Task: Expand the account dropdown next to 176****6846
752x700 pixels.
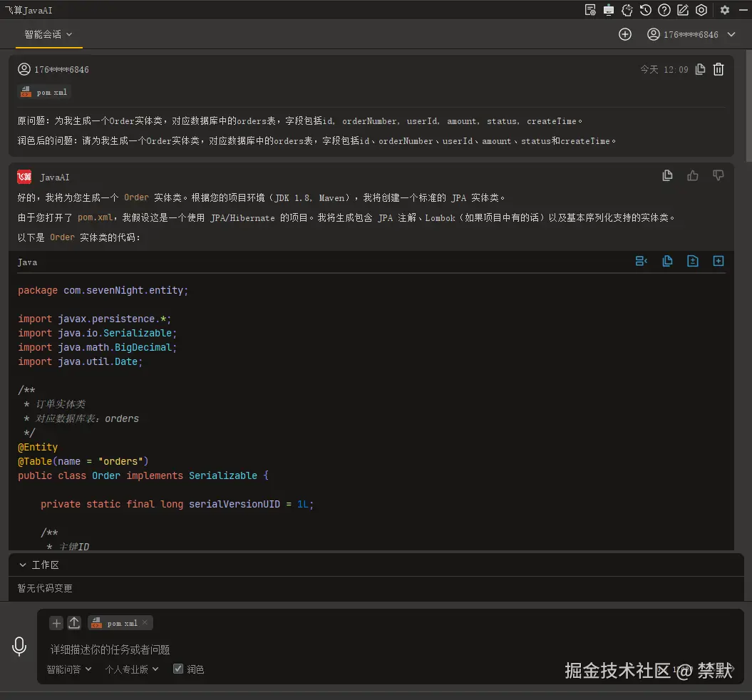Action: point(731,34)
